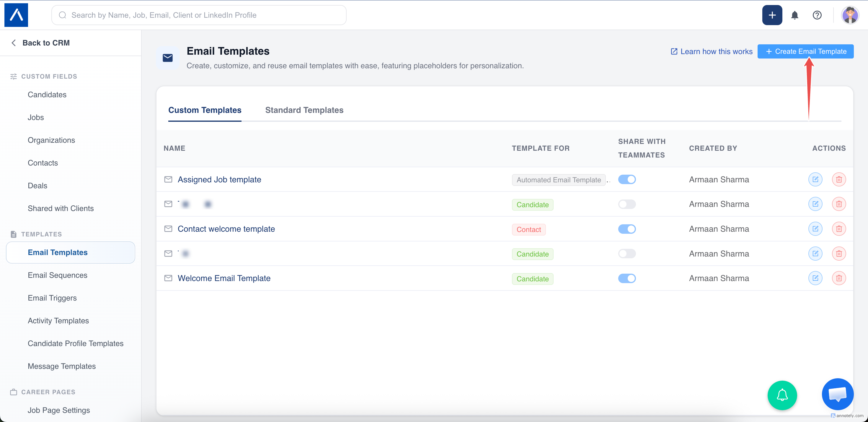Open the green notification bell widget
This screenshot has height=422, width=868.
[782, 395]
